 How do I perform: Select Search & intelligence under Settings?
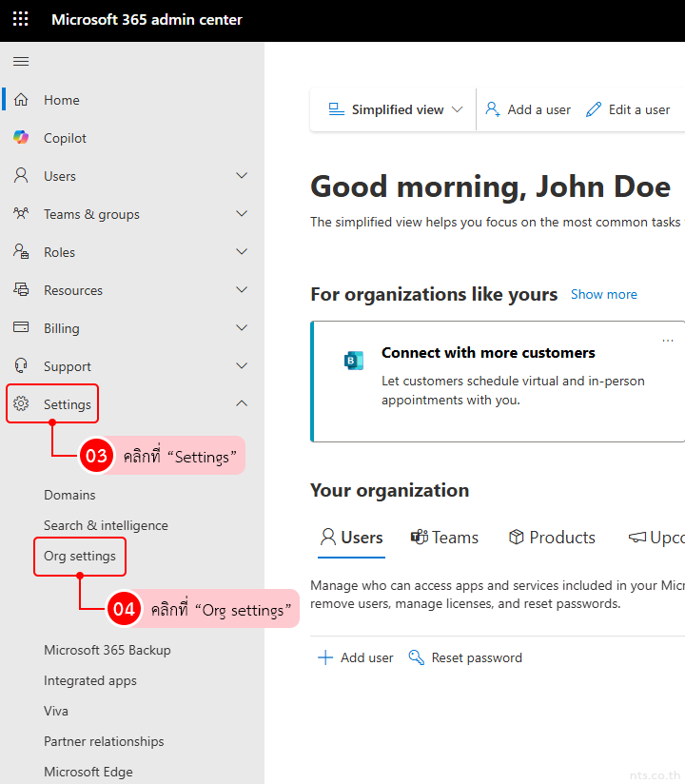tap(106, 525)
